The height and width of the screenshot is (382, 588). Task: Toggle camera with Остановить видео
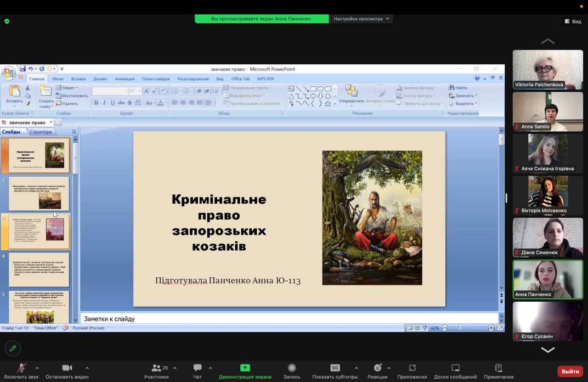(x=67, y=368)
